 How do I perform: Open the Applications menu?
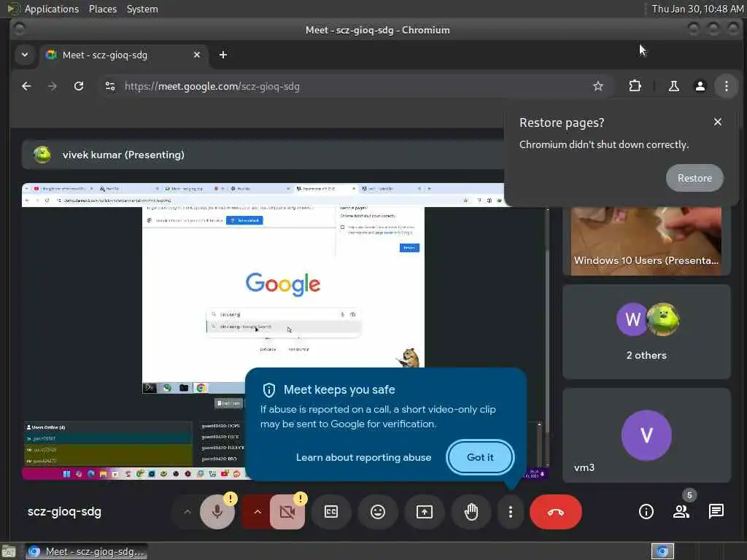(x=52, y=9)
